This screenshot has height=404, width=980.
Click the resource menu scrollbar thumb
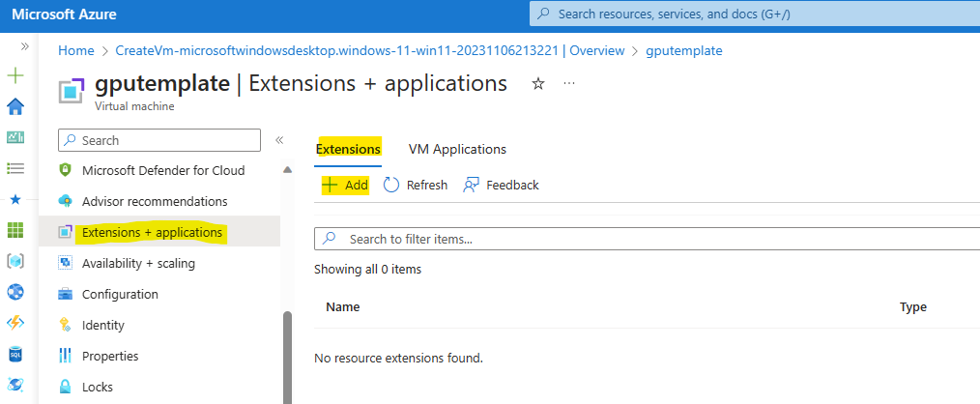coord(287,358)
